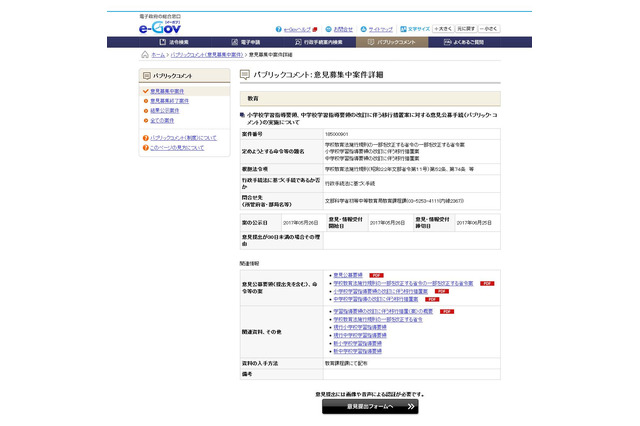The image size is (640, 426).
Task: Open 新小学校学習指導要領 link
Action: [x=358, y=344]
